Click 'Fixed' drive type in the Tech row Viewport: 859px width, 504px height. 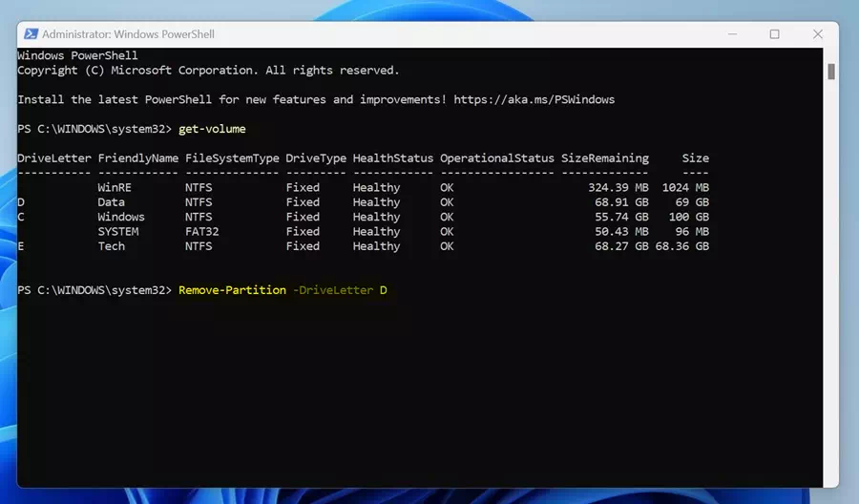(x=303, y=246)
